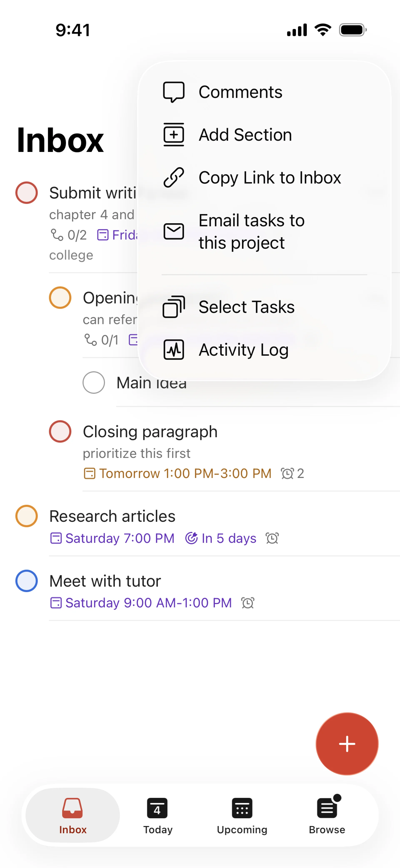This screenshot has width=400, height=868.
Task: Toggle the Main idea subtask checkbox
Action: pos(94,382)
